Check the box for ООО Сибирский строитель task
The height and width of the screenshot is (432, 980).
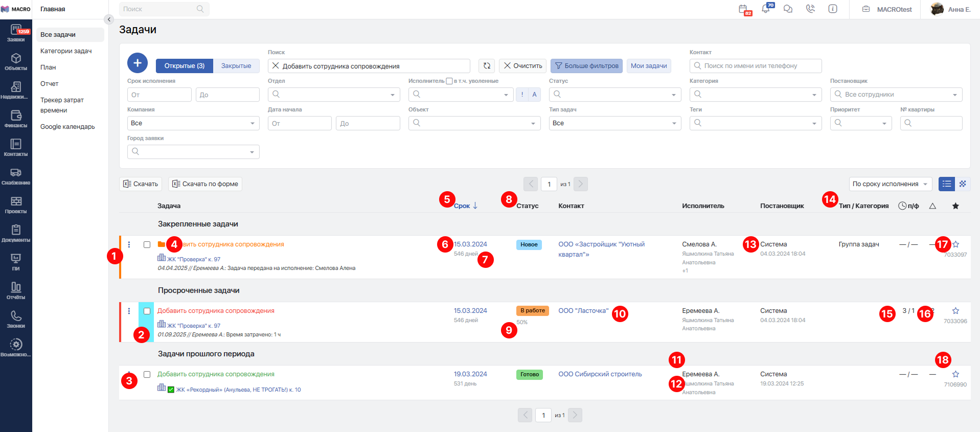point(147,374)
